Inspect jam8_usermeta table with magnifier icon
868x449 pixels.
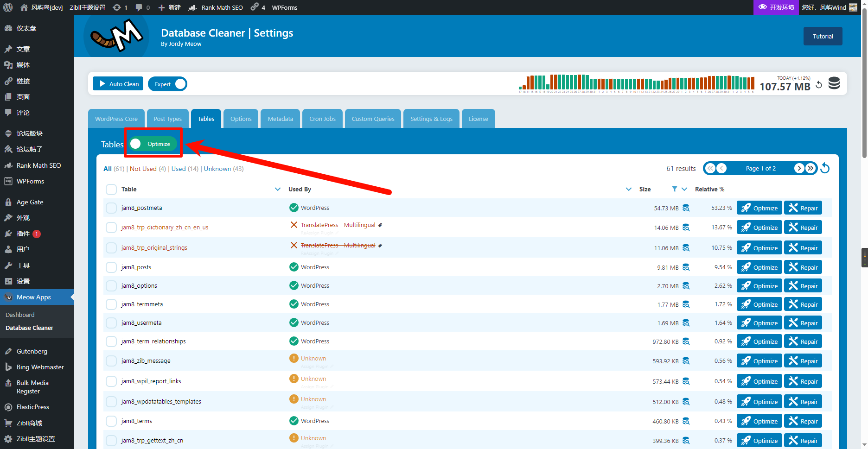pos(686,323)
